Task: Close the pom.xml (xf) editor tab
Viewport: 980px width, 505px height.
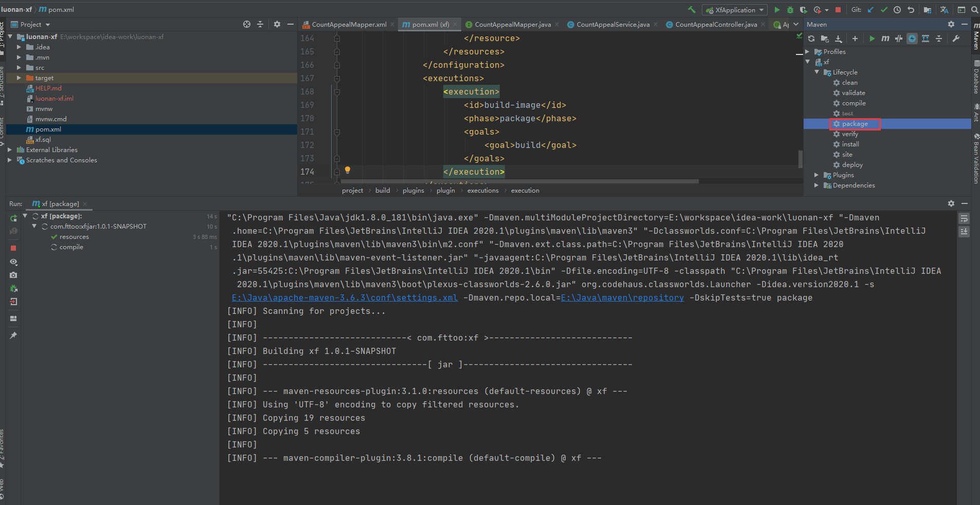Action: 455,25
